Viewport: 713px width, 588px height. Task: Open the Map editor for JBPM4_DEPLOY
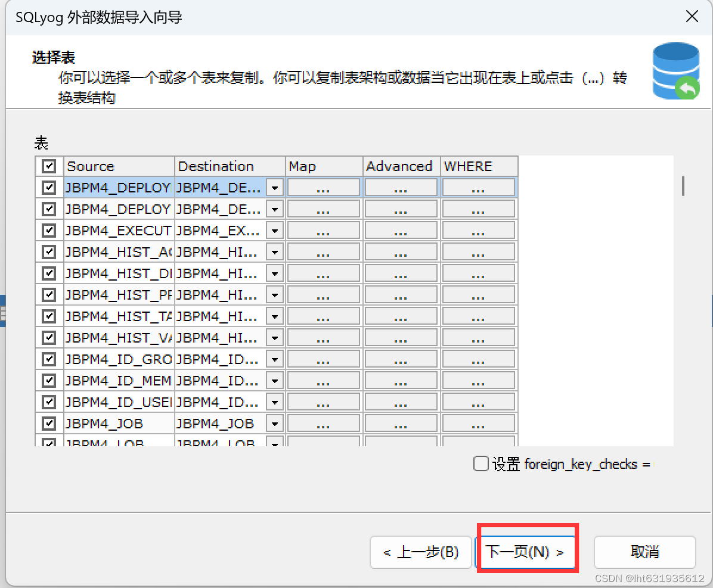click(323, 187)
